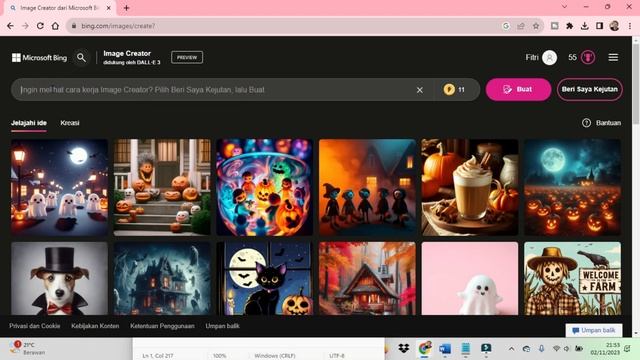The width and height of the screenshot is (640, 360).
Task: Open the Welcome to the Farm scarecrow thumbnail
Action: (x=572, y=278)
